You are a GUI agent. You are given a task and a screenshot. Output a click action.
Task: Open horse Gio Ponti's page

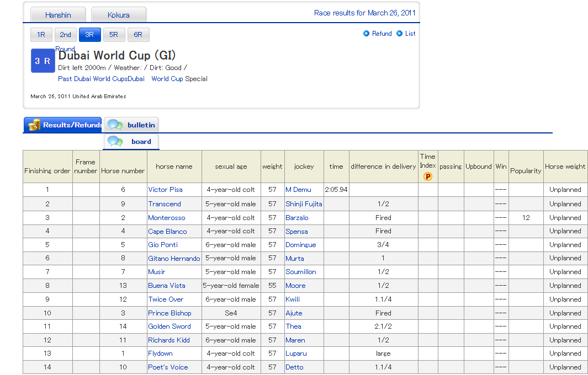[x=163, y=245]
